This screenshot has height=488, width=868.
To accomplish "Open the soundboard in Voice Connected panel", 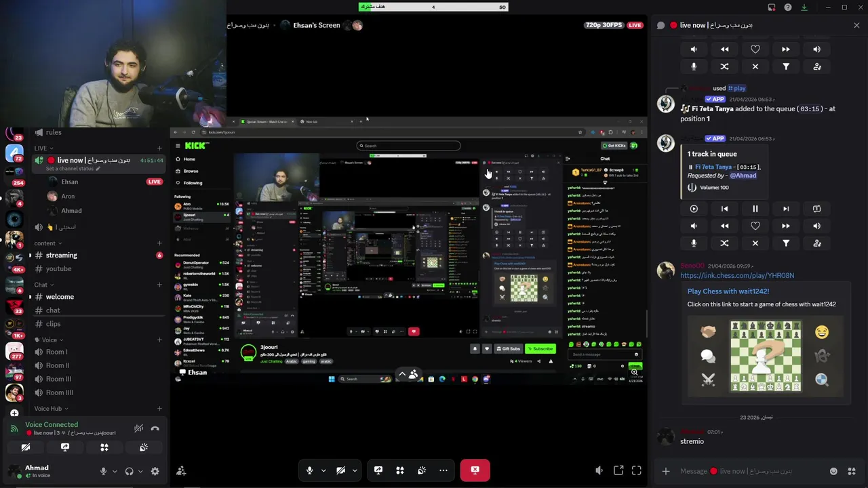I will tap(144, 447).
